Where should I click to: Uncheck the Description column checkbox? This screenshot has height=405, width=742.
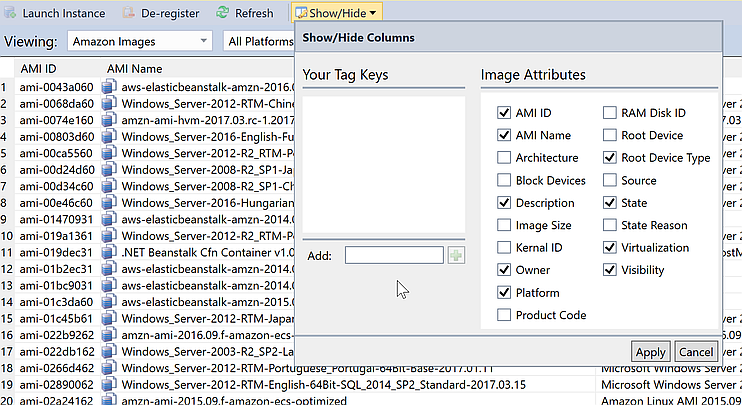point(504,203)
